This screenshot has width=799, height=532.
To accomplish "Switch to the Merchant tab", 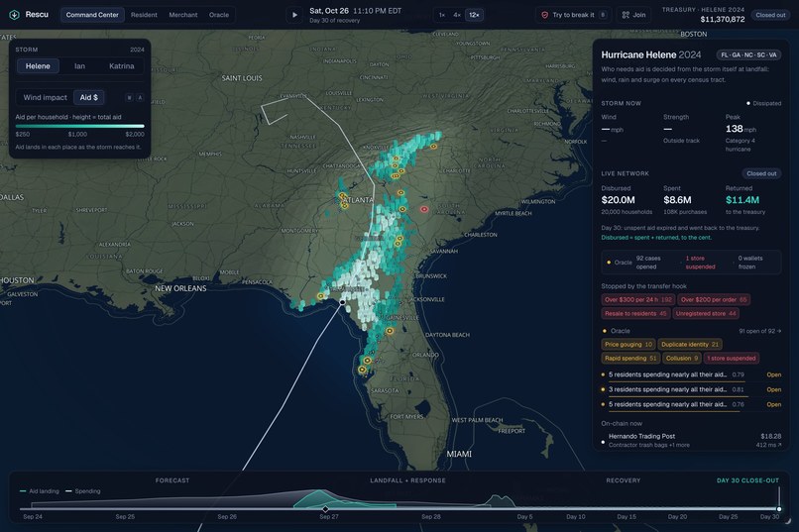I will tap(183, 15).
